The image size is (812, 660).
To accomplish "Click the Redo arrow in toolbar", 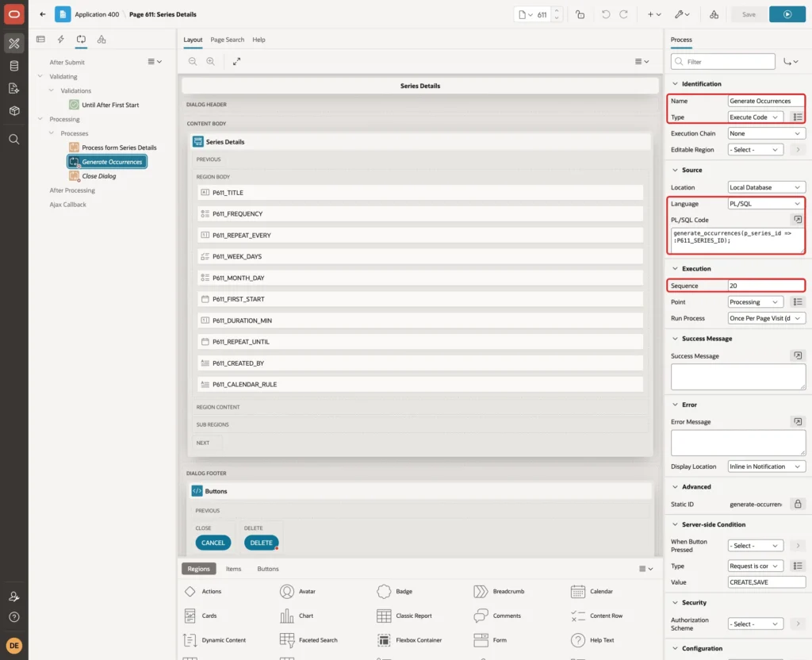I will point(623,14).
